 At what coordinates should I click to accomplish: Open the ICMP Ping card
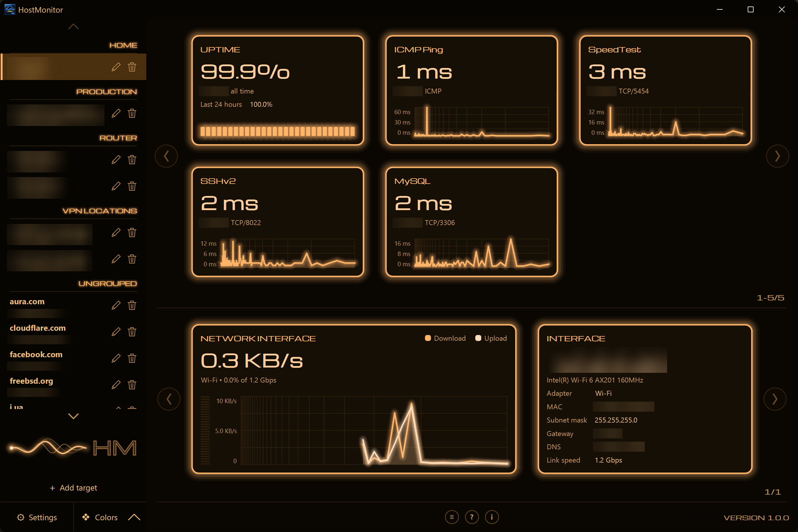tap(472, 91)
